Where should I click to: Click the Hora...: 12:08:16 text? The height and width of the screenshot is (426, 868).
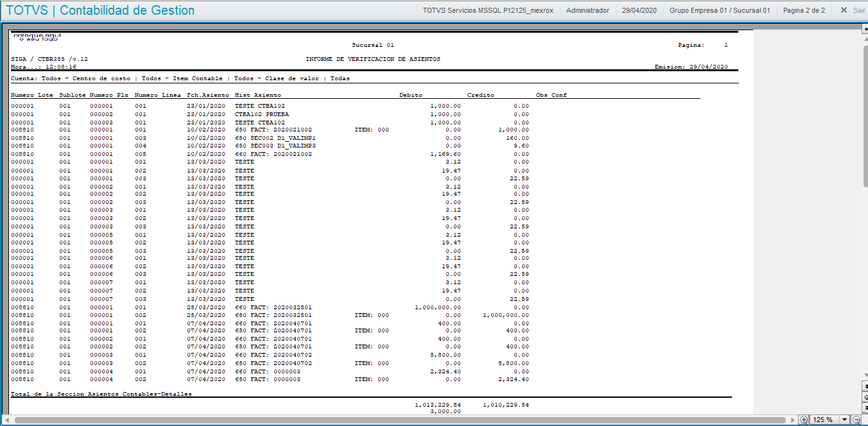point(44,67)
